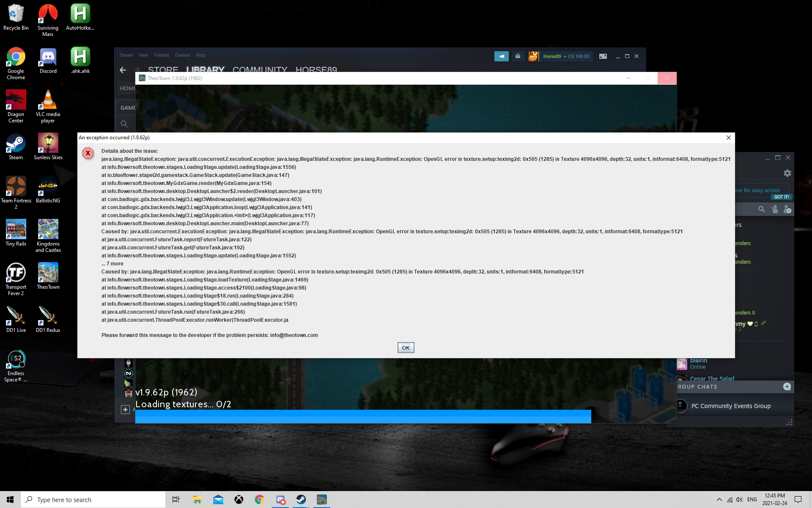Click Add a Friend icon

[787, 209]
